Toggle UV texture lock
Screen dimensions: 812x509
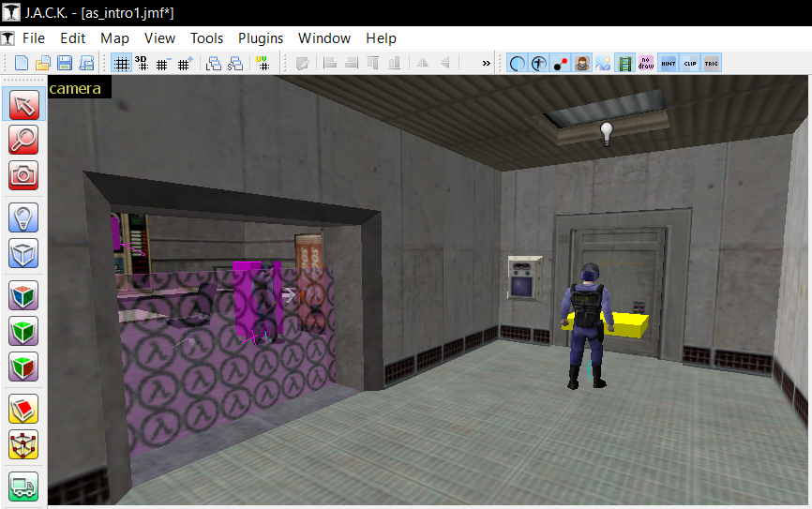263,63
